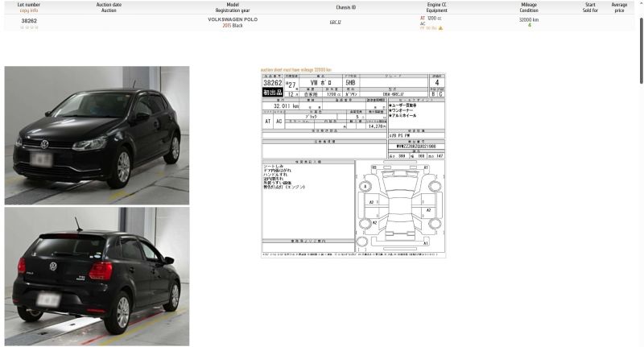Click the page vertical scrollbar thumb

point(641,51)
